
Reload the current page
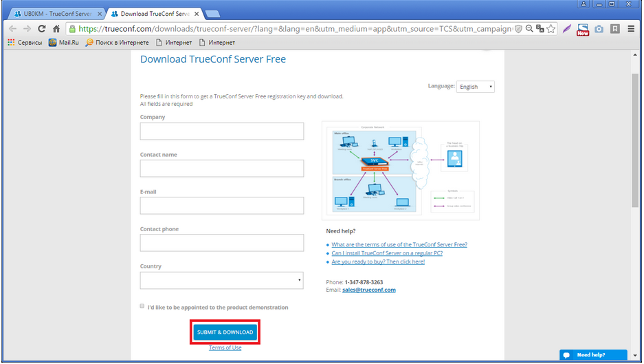(x=41, y=29)
